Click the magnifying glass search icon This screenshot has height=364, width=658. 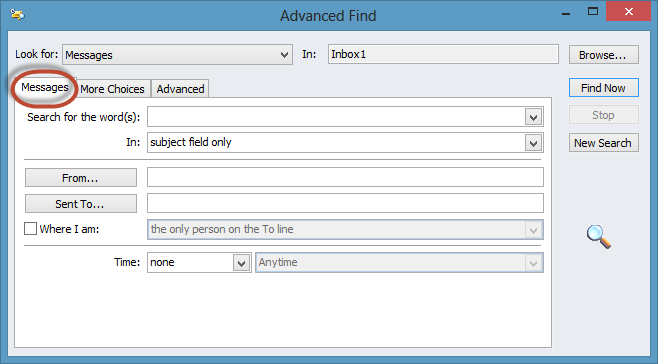pyautogui.click(x=598, y=236)
